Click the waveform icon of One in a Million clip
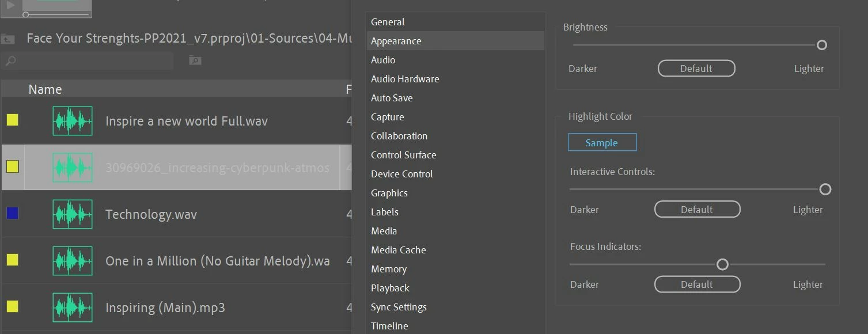868x334 pixels. (73, 261)
